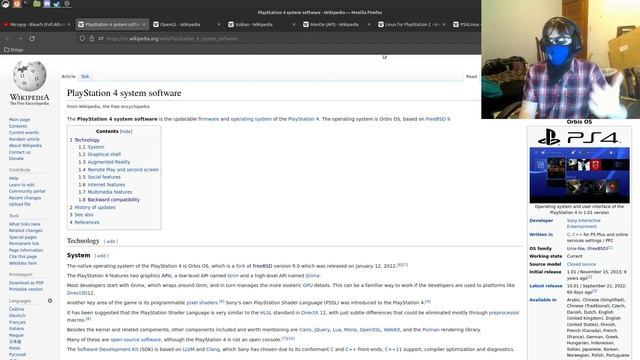Screen dimensions: 640x360
Task: Open the leftmost system menu icon in the top panel
Action: point(6,4)
